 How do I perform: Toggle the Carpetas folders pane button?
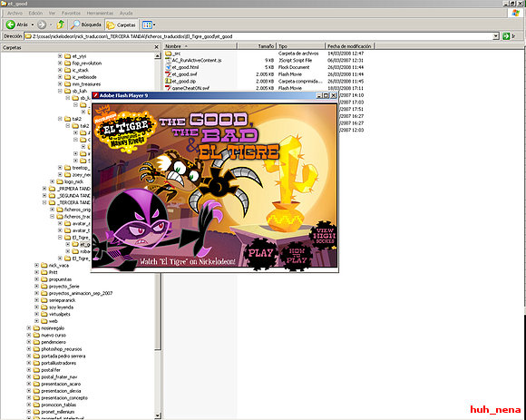122,24
